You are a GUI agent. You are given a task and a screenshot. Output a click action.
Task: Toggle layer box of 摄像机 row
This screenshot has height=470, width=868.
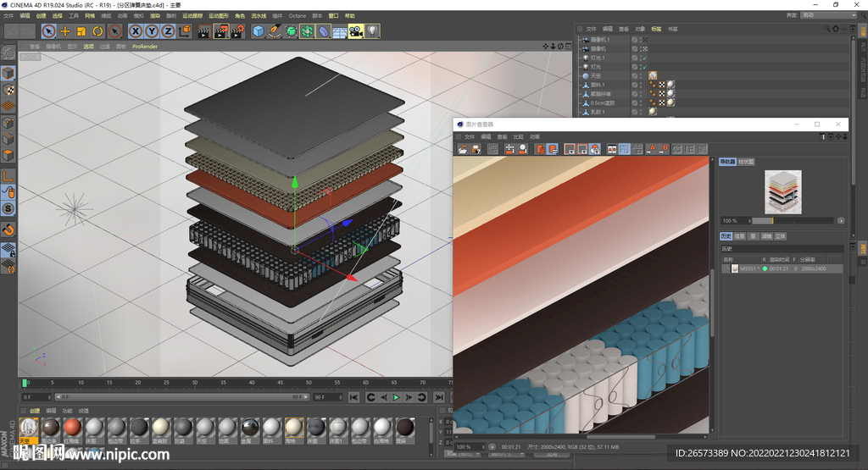(635, 48)
